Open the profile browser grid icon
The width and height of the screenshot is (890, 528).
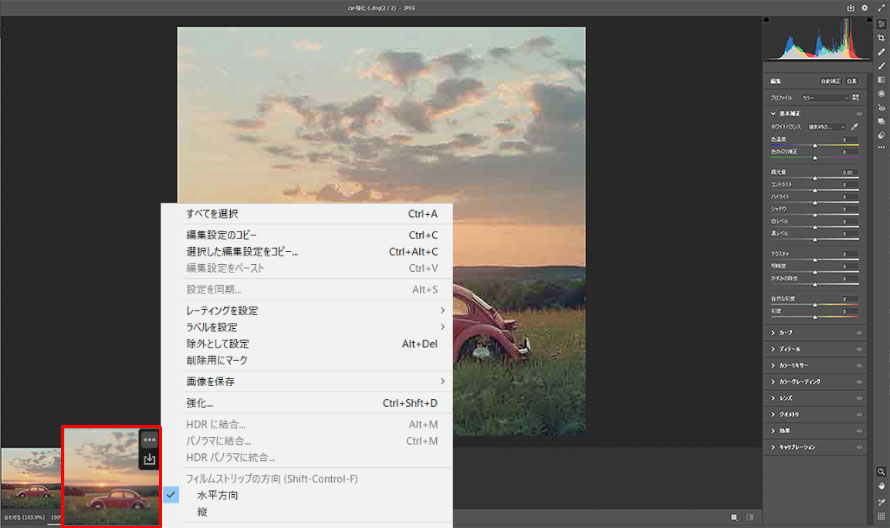click(x=855, y=98)
